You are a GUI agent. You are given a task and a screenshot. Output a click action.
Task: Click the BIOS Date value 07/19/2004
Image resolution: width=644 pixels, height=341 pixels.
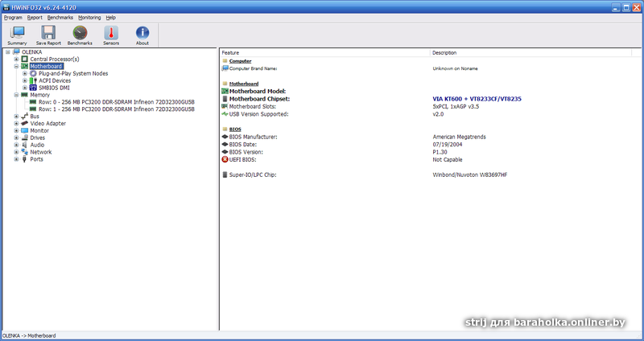(x=448, y=145)
